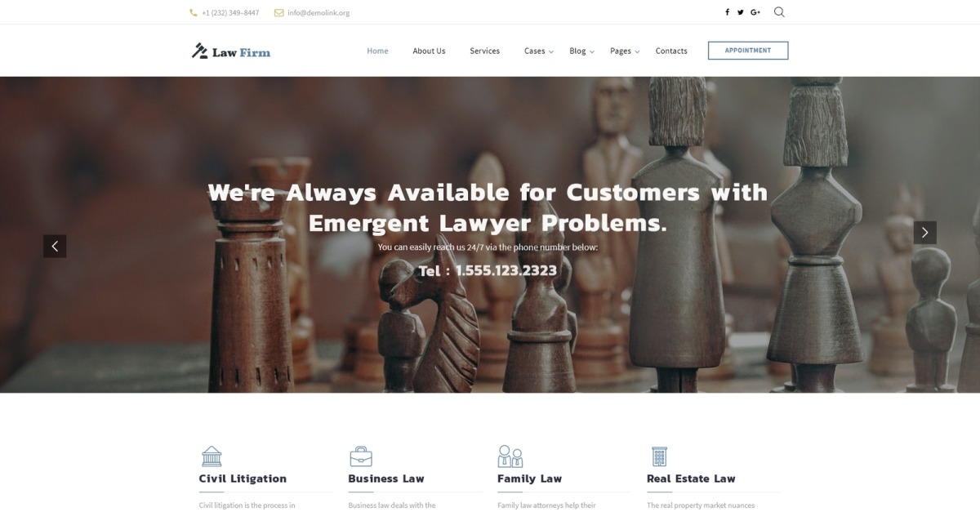Go to previous slide with left arrow
The height and width of the screenshot is (512, 980).
point(55,247)
